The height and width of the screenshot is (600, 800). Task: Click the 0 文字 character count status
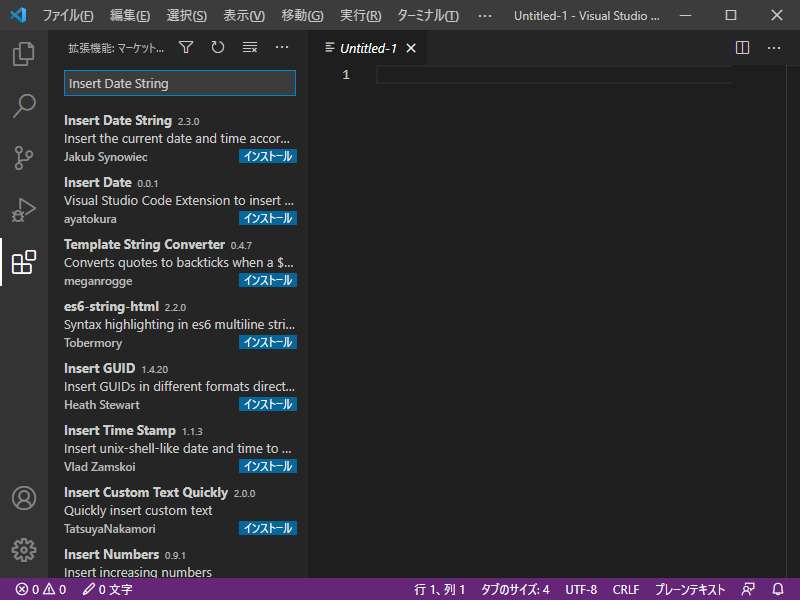(108, 589)
